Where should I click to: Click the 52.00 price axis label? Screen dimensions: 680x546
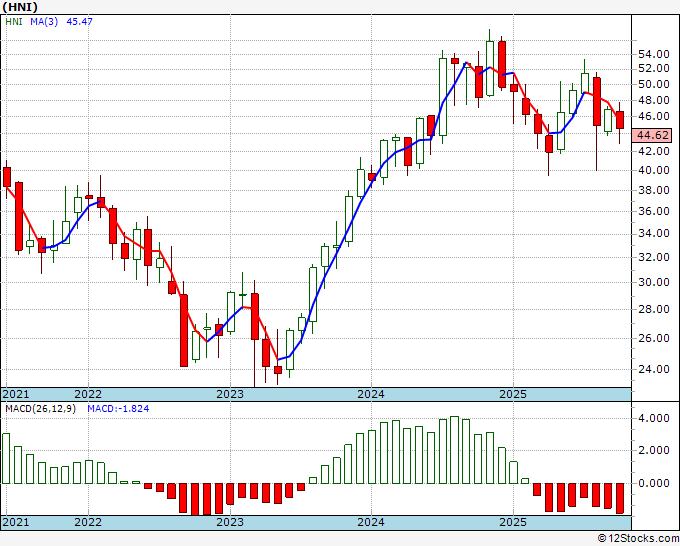pos(654,69)
